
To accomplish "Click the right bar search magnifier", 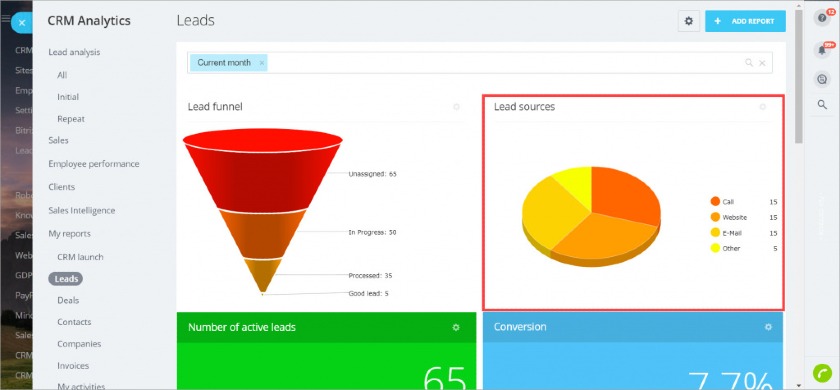I will point(822,105).
